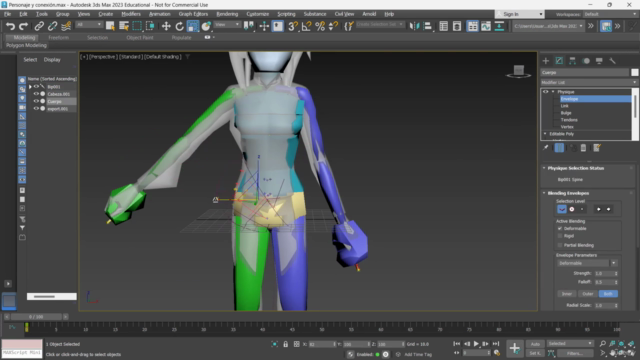Activate the Select and Scale tool
This screenshot has height=360, width=640.
point(193,26)
